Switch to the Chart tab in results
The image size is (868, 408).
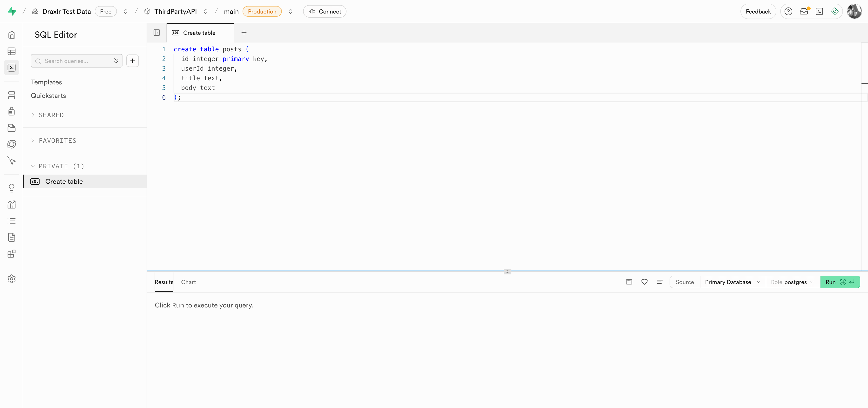click(188, 282)
